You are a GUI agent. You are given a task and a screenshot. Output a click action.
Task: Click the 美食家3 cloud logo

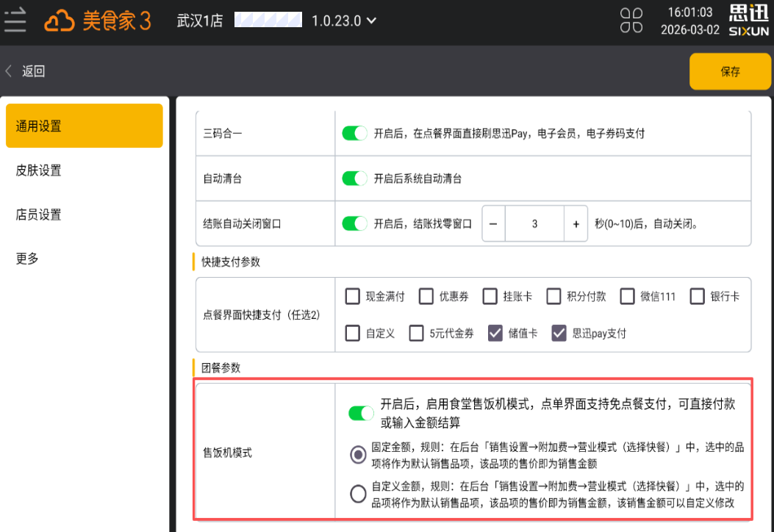[97, 21]
